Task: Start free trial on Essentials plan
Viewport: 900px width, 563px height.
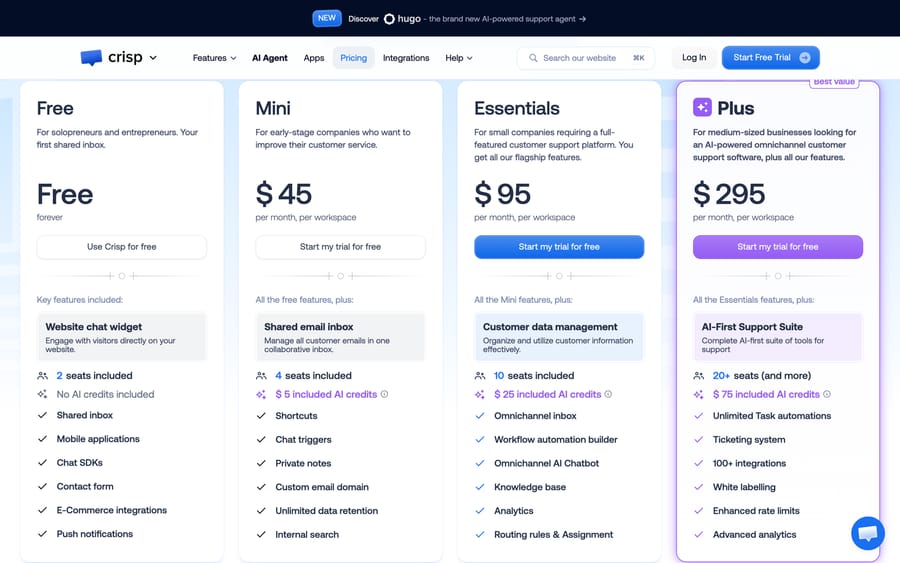Action: 559,247
